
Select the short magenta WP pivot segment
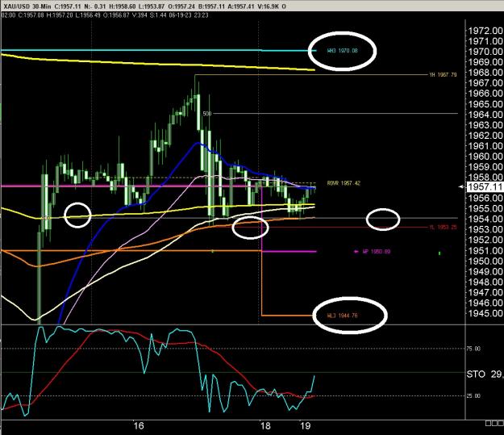[289, 251]
